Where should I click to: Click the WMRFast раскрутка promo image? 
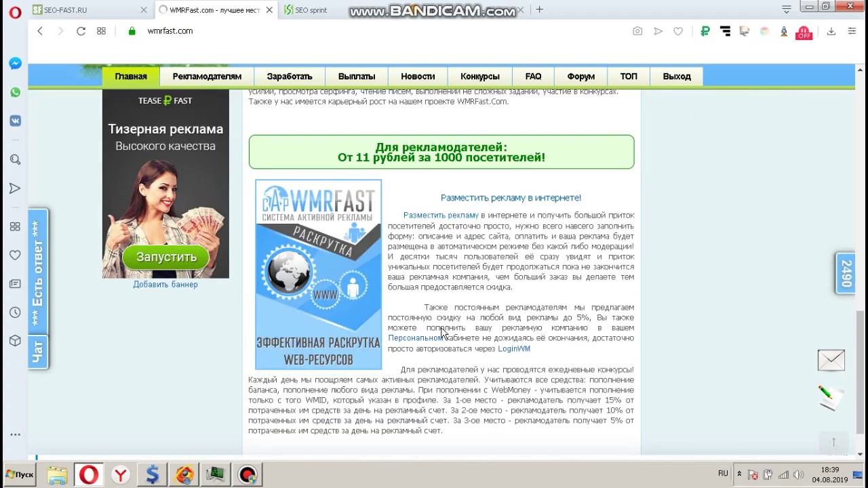(319, 274)
